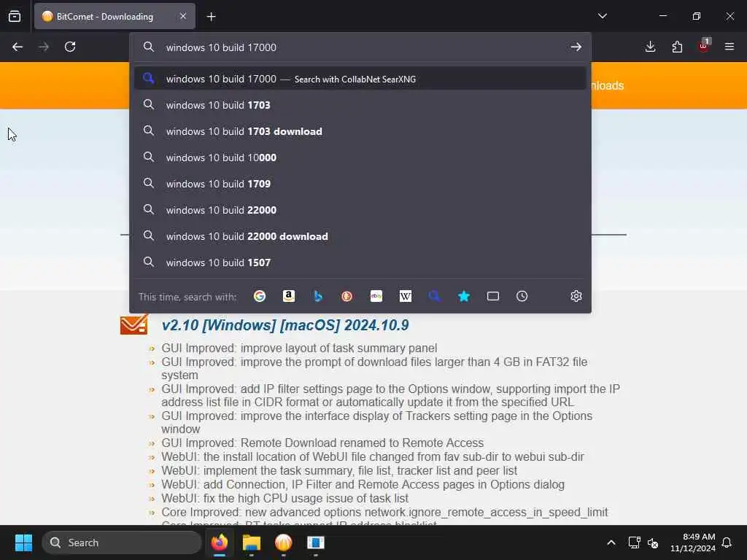747x560 pixels.
Task: Reload the current page
Action: (x=70, y=47)
